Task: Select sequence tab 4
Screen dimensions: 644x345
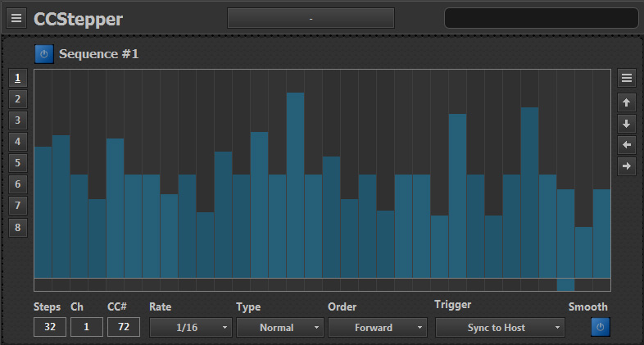Action: (18, 142)
